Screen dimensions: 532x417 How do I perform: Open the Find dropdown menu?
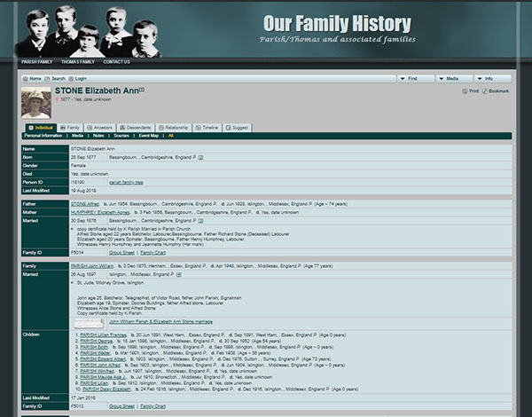pos(416,79)
